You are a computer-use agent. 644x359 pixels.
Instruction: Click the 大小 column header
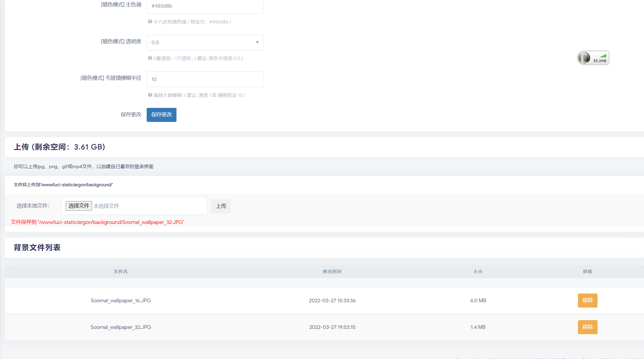[478, 272]
